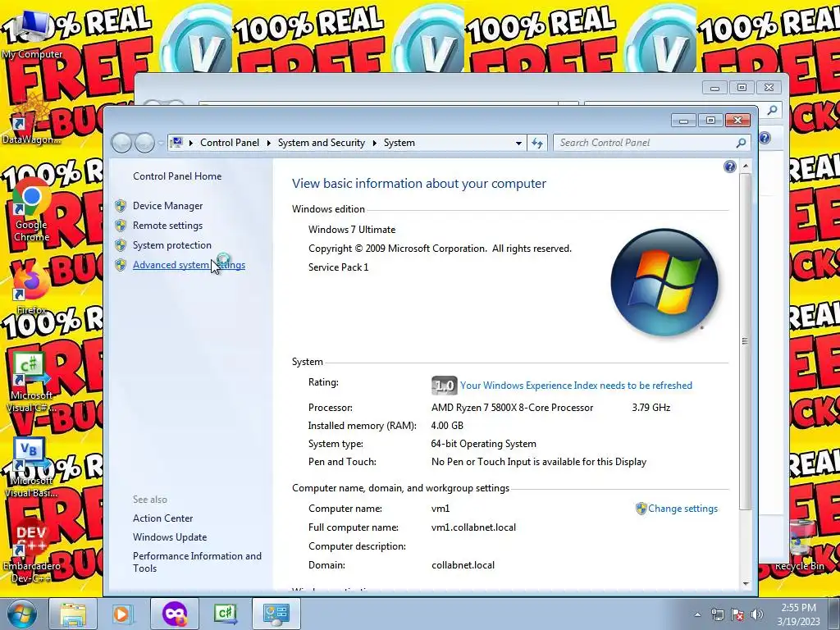The width and height of the screenshot is (840, 630).
Task: Select System in the breadcrumb
Action: pos(399,143)
